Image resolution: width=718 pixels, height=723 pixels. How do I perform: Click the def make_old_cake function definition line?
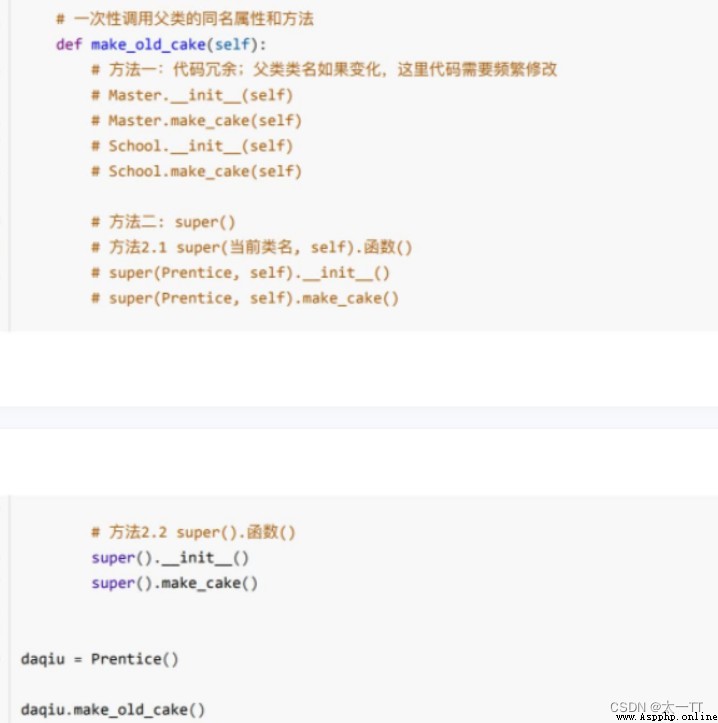coord(160,45)
